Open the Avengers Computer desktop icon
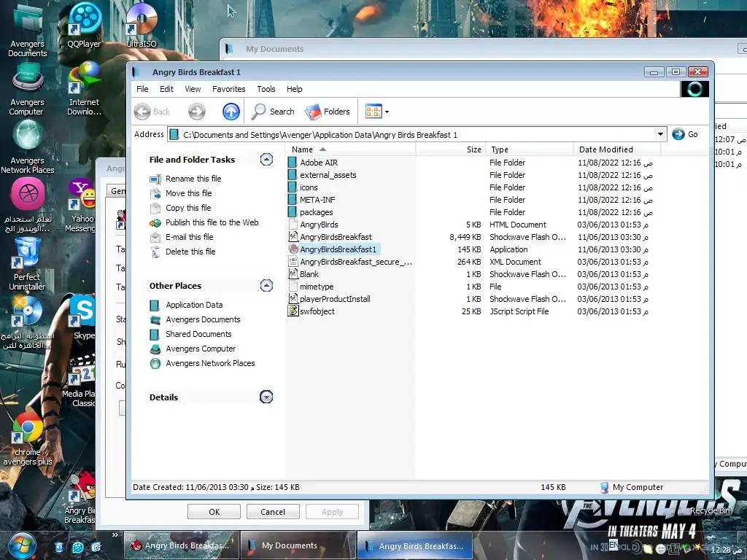The width and height of the screenshot is (747, 560). coord(27,89)
